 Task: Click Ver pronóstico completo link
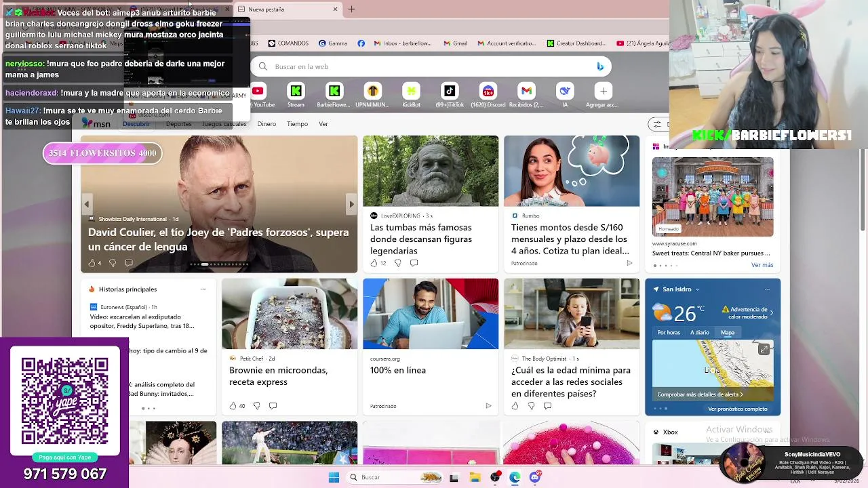coord(738,409)
